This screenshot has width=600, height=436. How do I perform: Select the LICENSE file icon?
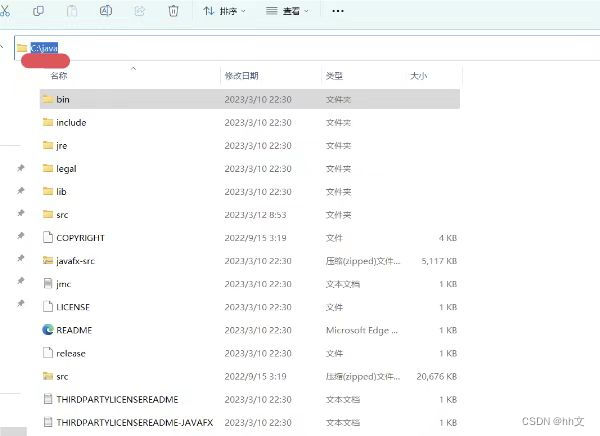(x=48, y=306)
